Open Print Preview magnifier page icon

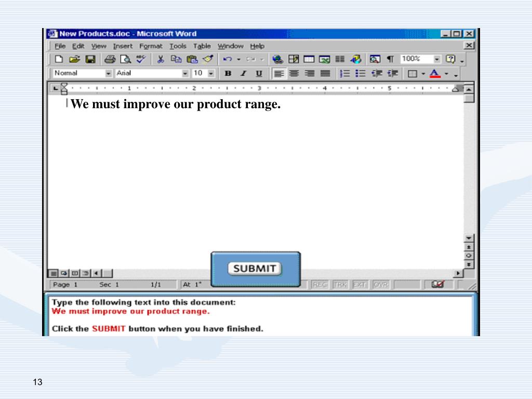click(126, 59)
